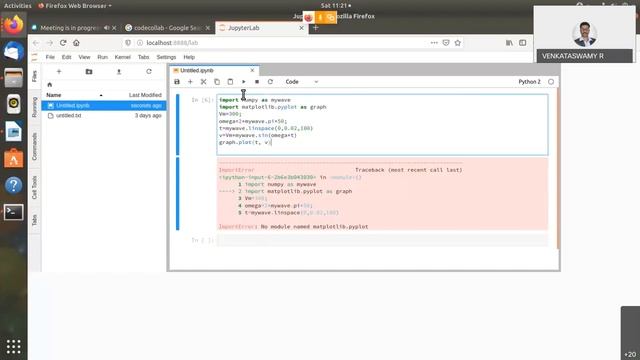640x360 pixels.
Task: Run the selected cell with play icon
Action: (244, 82)
